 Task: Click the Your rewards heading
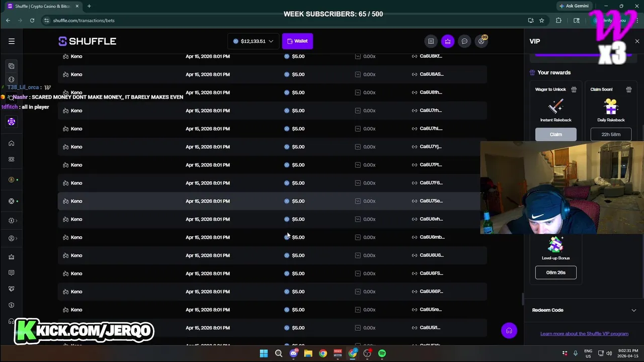(553, 73)
